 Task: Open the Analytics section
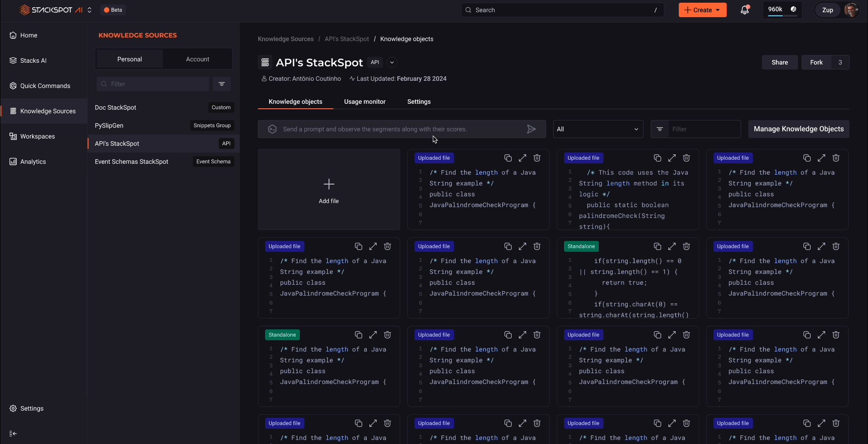[33, 162]
